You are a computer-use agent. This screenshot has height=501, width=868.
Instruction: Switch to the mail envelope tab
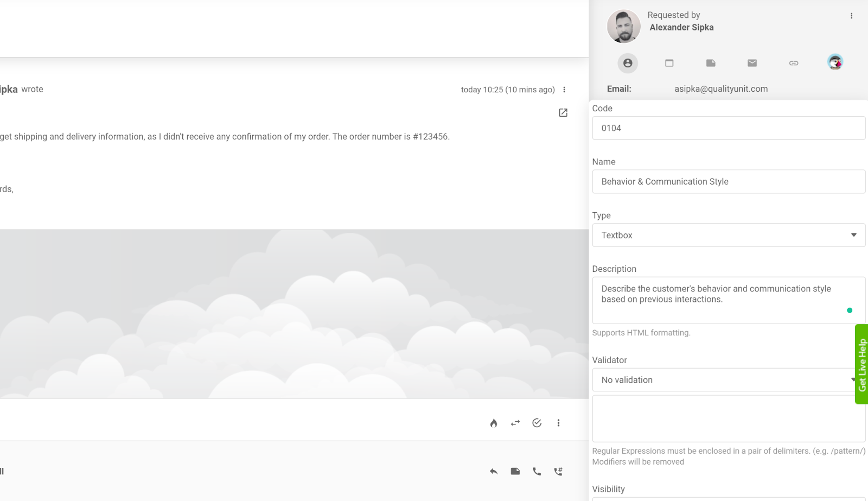(752, 63)
